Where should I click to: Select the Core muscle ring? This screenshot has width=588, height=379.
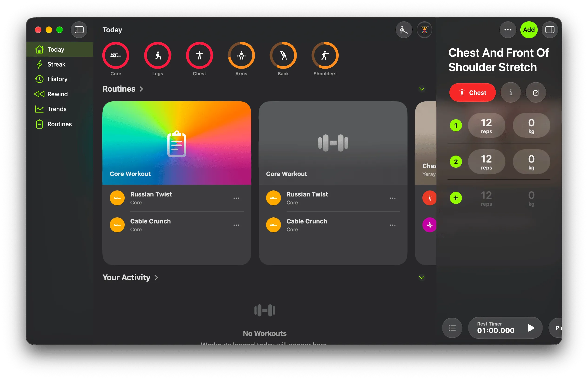coord(116,55)
